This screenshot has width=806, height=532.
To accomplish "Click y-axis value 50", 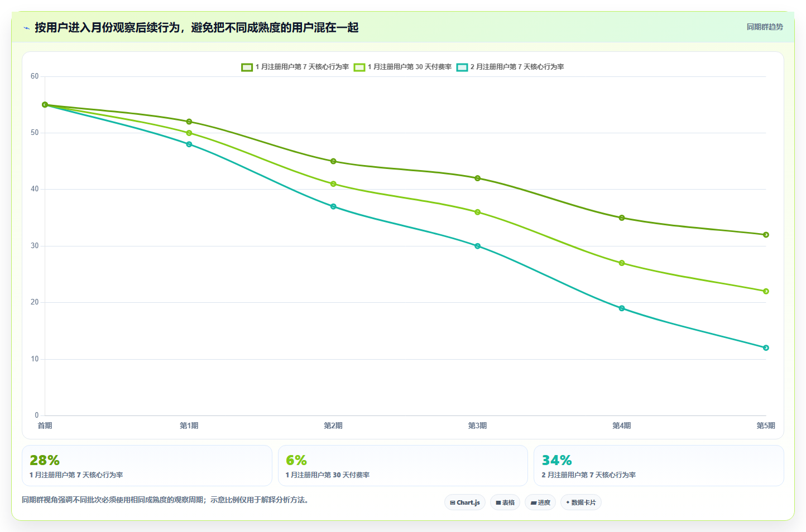I will tap(35, 133).
